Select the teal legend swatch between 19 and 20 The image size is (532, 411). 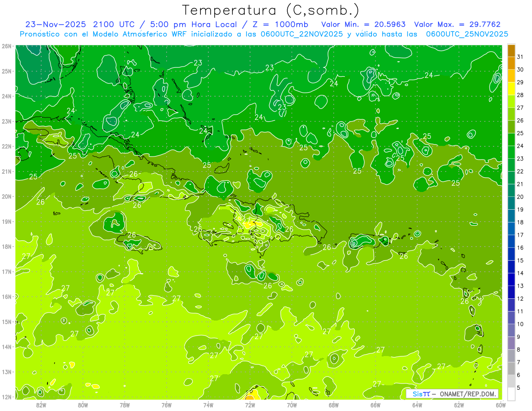point(511,203)
